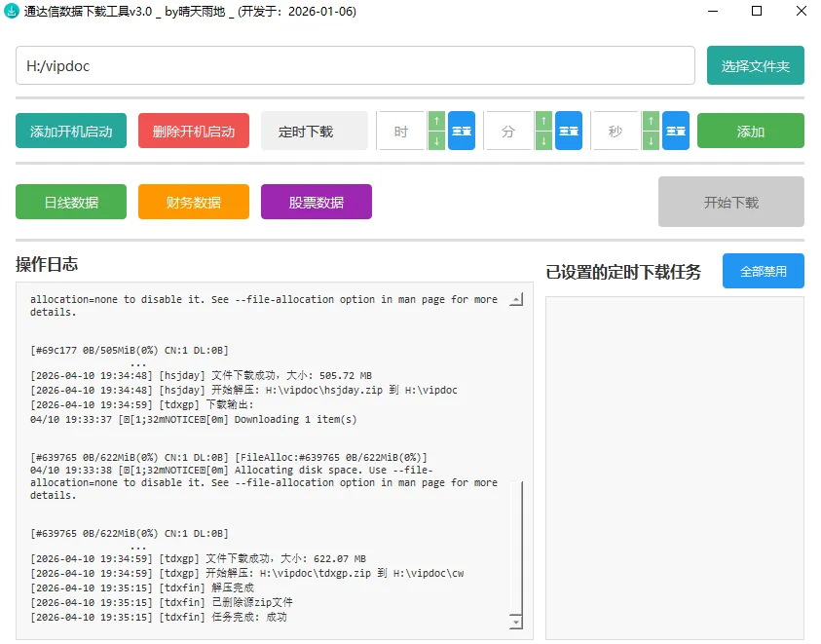
Task: Click the greyed 开始下载 button
Action: 731,202
